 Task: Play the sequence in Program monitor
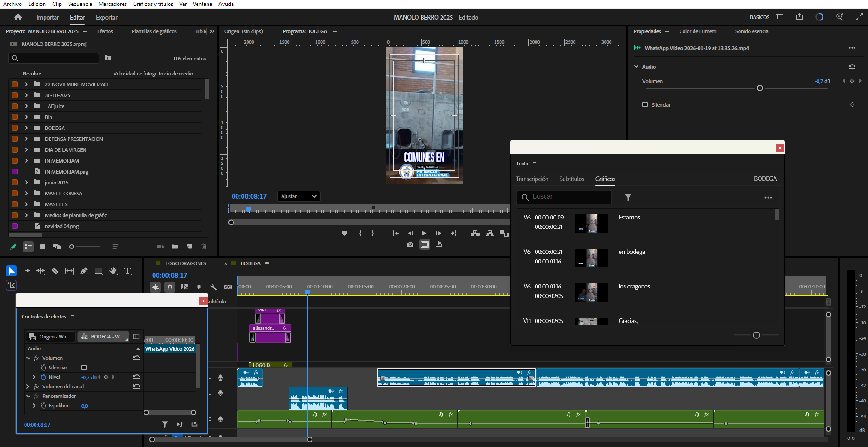point(424,233)
